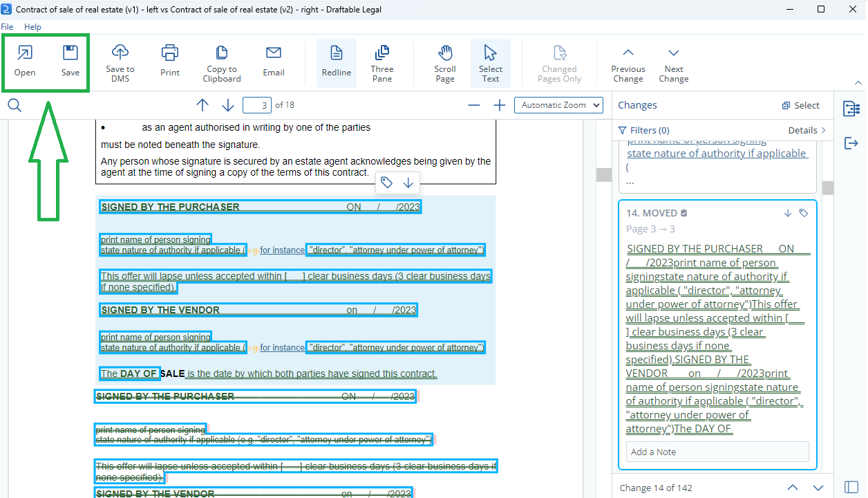868x498 pixels.
Task: Click Copy to Clipboard icon
Action: [x=222, y=52]
